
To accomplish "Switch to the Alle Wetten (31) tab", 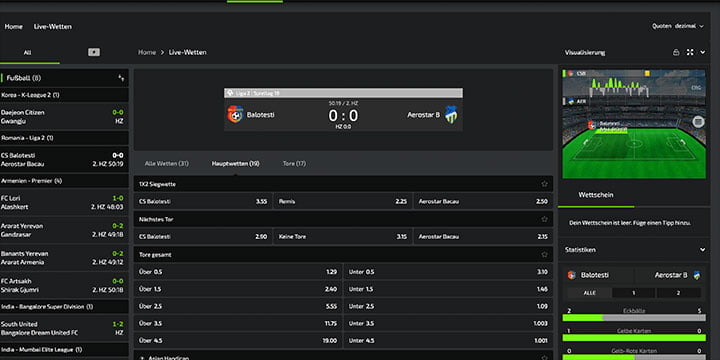I will tap(166, 163).
